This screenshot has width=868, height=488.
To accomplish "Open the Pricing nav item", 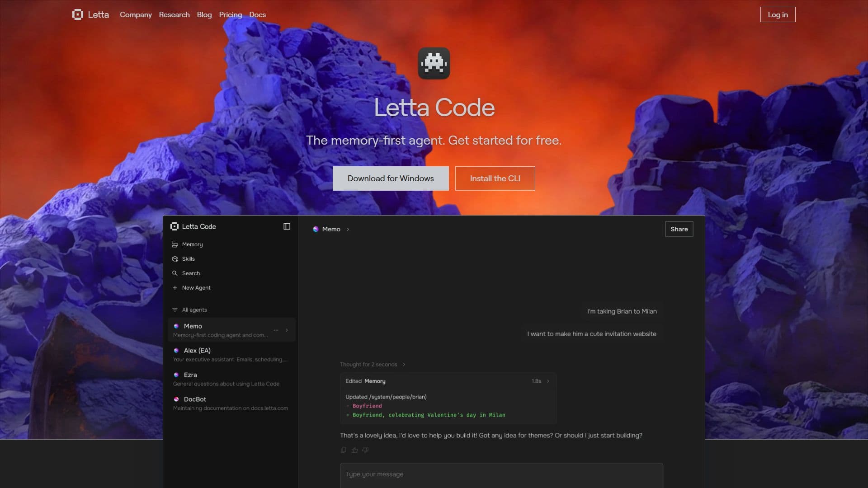I will tap(231, 14).
